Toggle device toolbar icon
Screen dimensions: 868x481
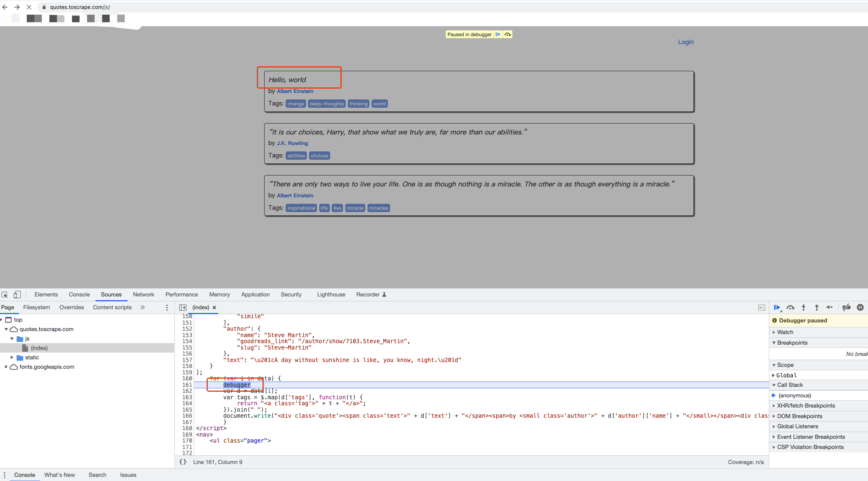[17, 295]
